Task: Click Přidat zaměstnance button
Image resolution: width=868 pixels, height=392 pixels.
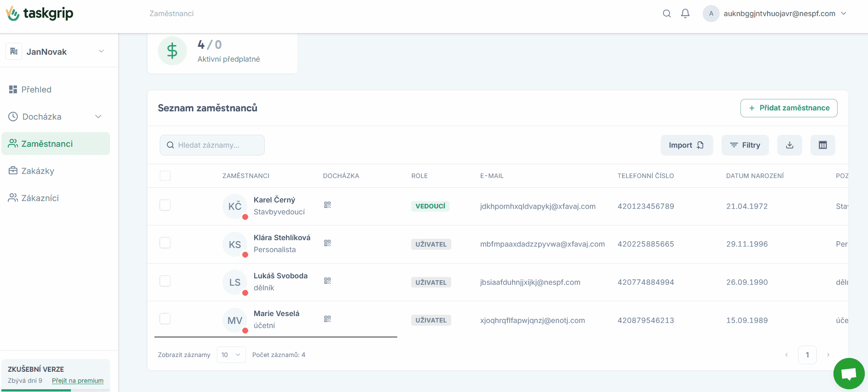Action: coord(788,108)
